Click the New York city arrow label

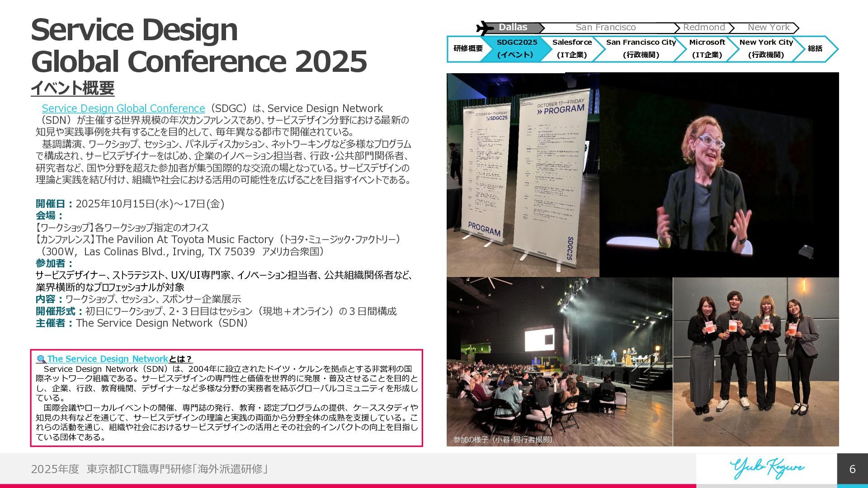pyautogui.click(x=768, y=28)
